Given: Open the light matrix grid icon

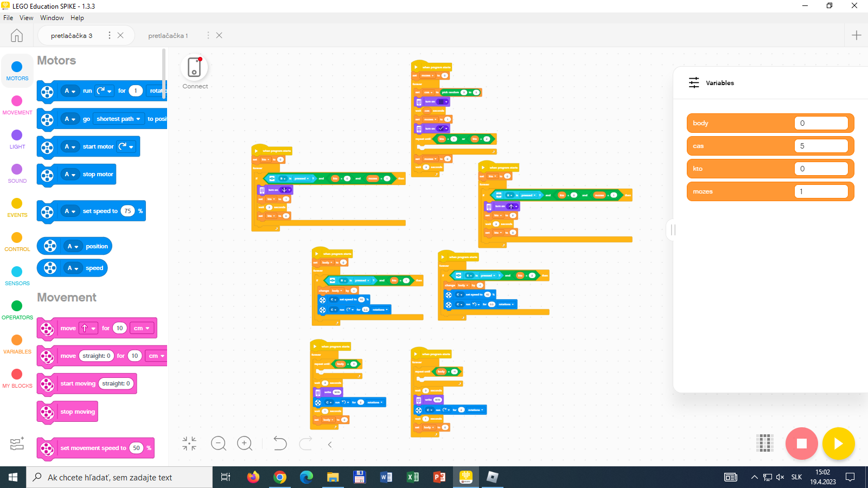Looking at the screenshot, I should click(x=765, y=443).
